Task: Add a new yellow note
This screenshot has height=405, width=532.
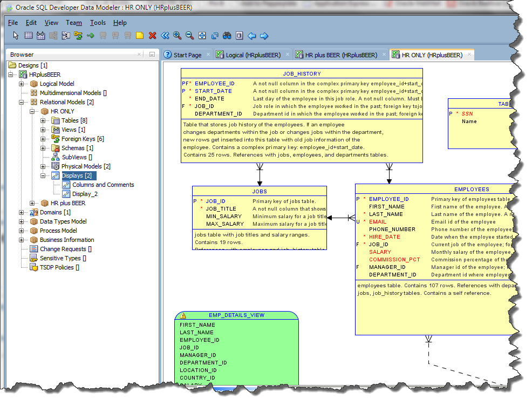Action: tap(139, 35)
